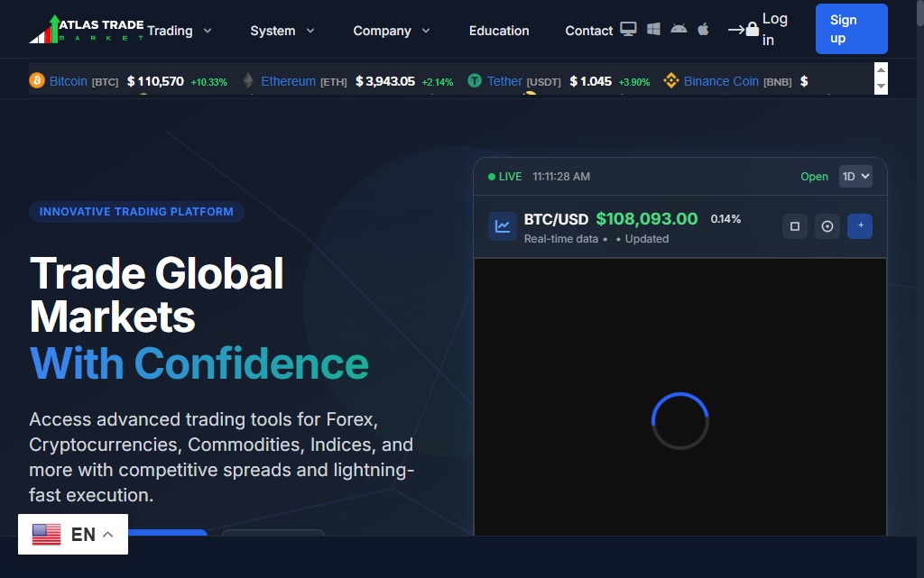This screenshot has height=578, width=924.
Task: Click the Windows download icon
Action: 653,29
